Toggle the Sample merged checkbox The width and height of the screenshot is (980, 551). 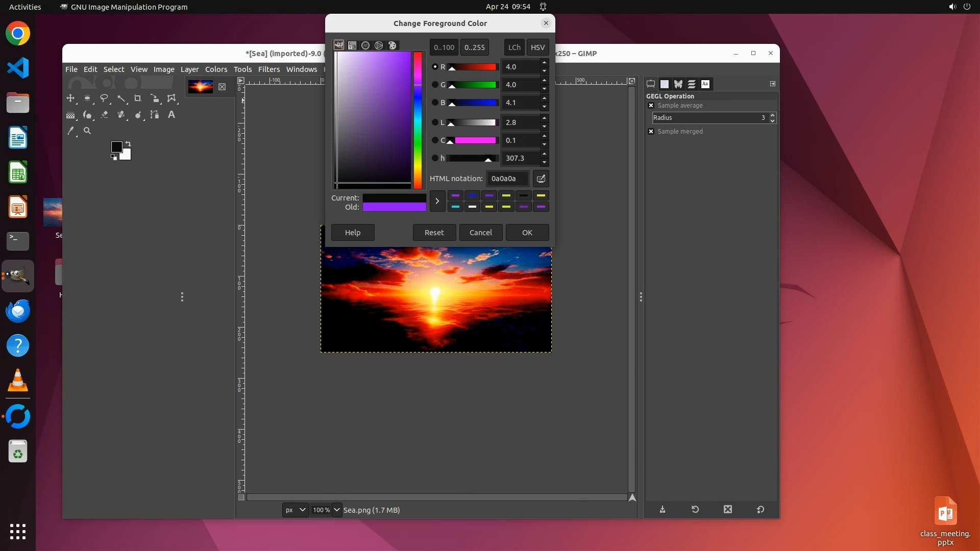pyautogui.click(x=651, y=132)
